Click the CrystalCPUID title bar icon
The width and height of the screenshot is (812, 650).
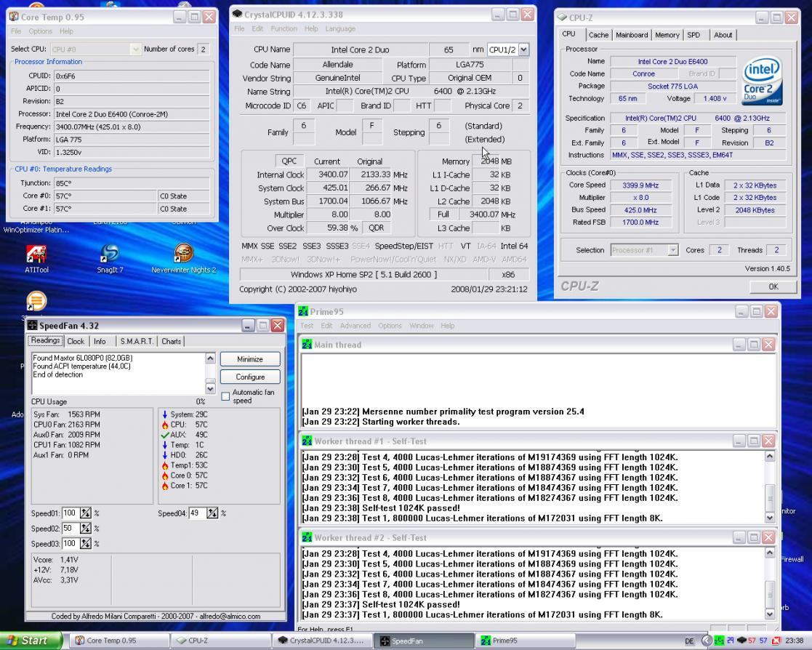point(237,15)
